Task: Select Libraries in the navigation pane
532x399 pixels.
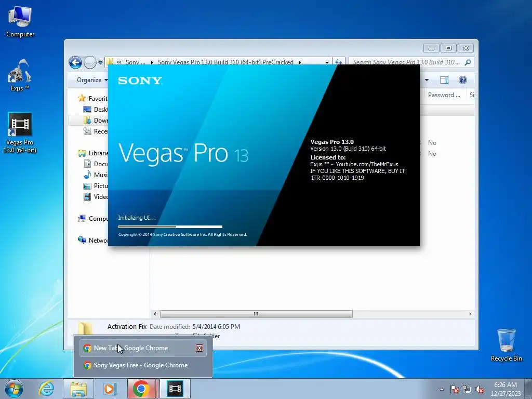Action: coord(93,153)
